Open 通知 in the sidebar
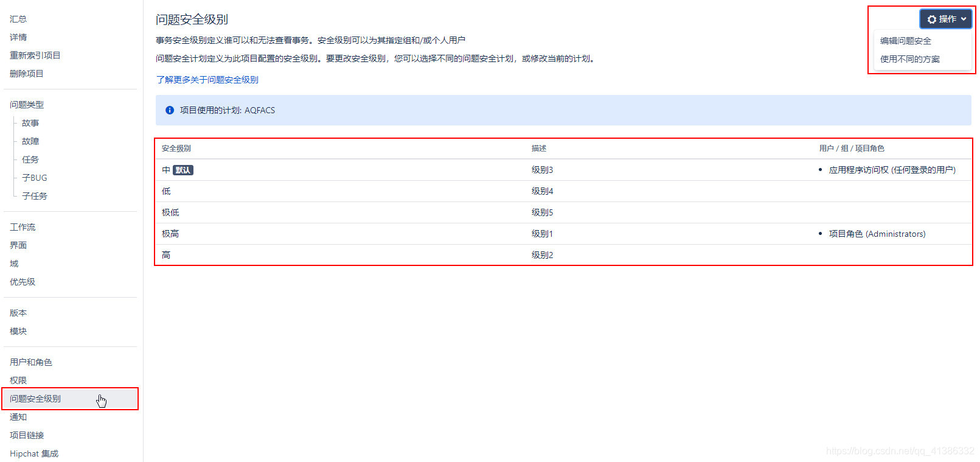 (x=18, y=417)
